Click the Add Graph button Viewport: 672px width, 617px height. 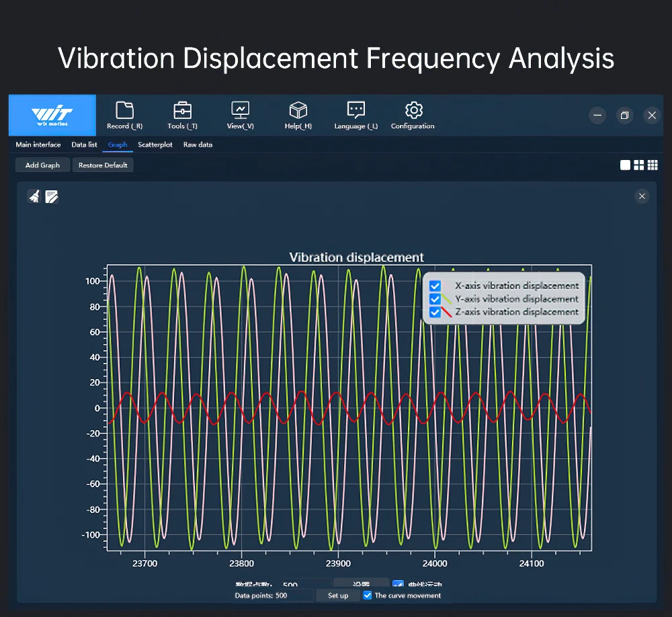coord(42,165)
